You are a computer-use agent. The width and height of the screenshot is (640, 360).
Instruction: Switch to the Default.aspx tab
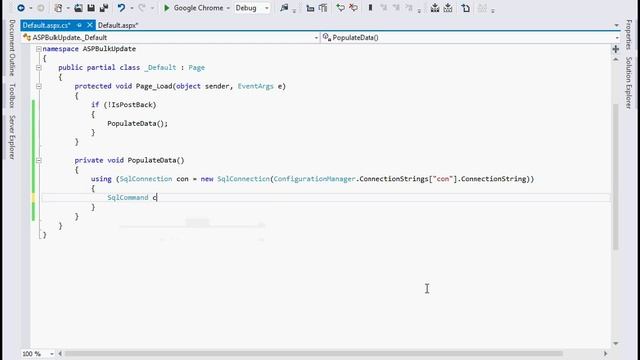(x=118, y=25)
